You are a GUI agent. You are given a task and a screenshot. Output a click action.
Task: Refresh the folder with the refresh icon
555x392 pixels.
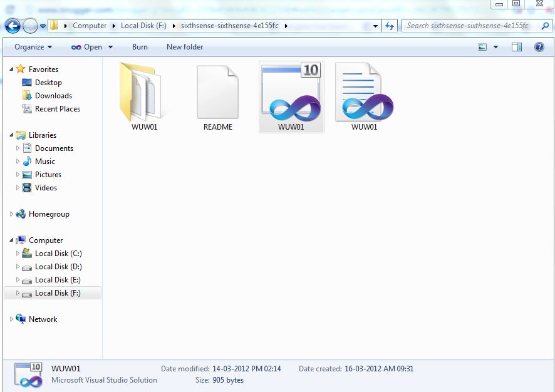pyautogui.click(x=390, y=26)
